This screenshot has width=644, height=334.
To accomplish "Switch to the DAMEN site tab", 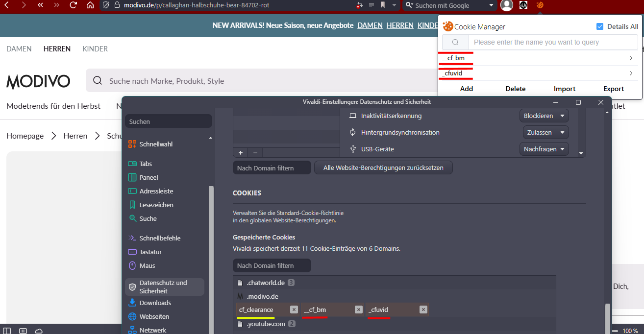I will [x=19, y=49].
